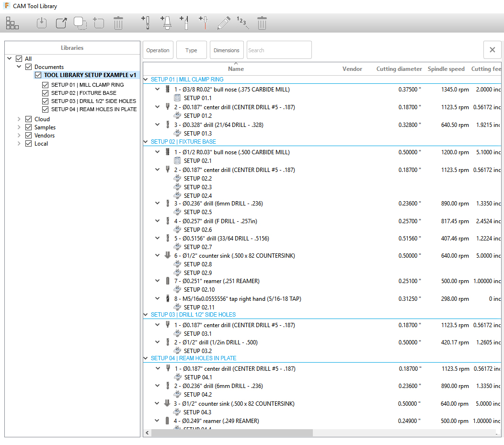Toggle SETUP 04 | REAM HOLES IN PLATE checkbox

tap(46, 109)
